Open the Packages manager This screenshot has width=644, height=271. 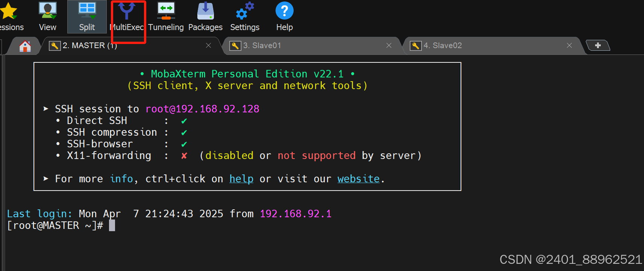(x=205, y=17)
